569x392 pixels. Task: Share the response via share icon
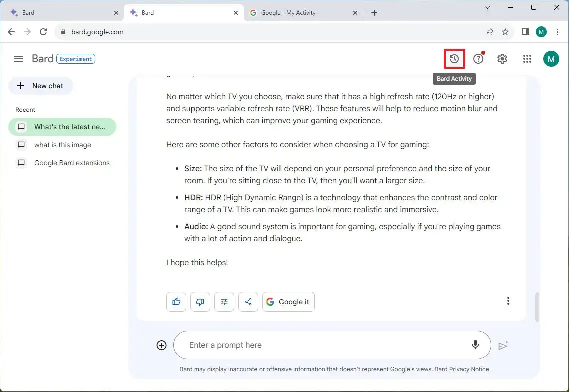248,301
